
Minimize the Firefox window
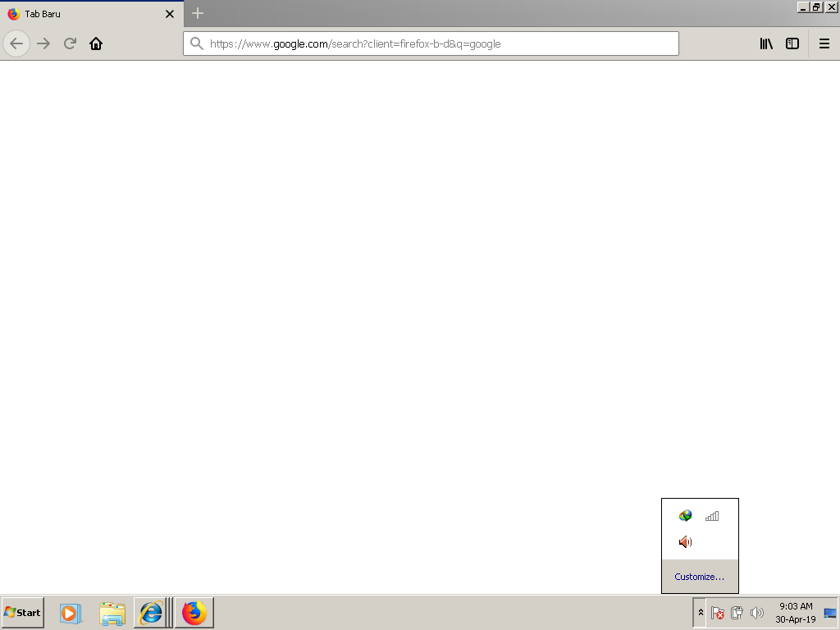(803, 7)
